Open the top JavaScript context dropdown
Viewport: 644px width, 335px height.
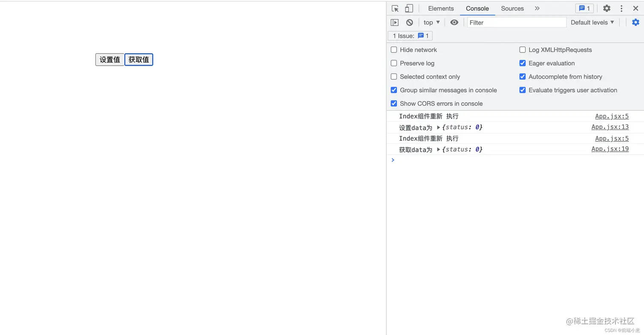[x=432, y=23]
